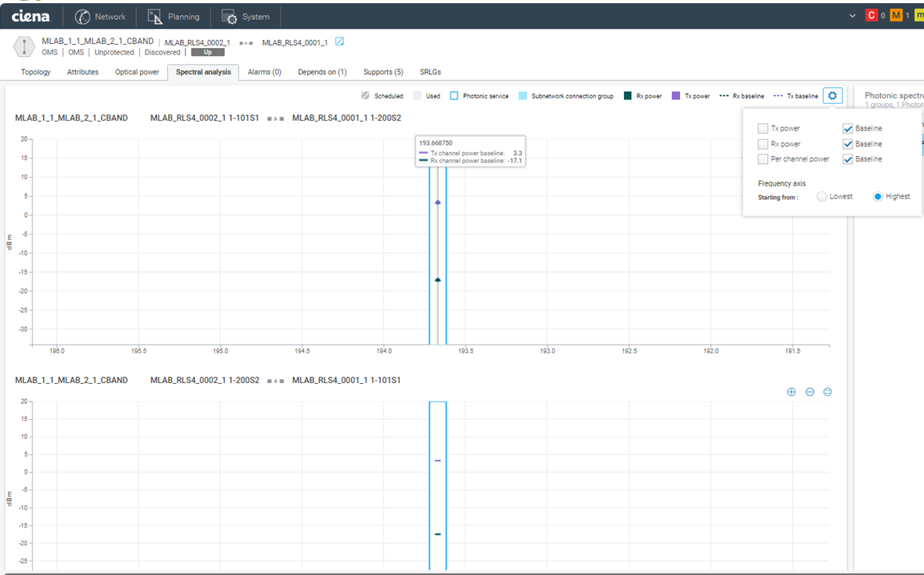Enable the Per channel power checkbox
Screen dimensions: 924x575
coord(763,159)
